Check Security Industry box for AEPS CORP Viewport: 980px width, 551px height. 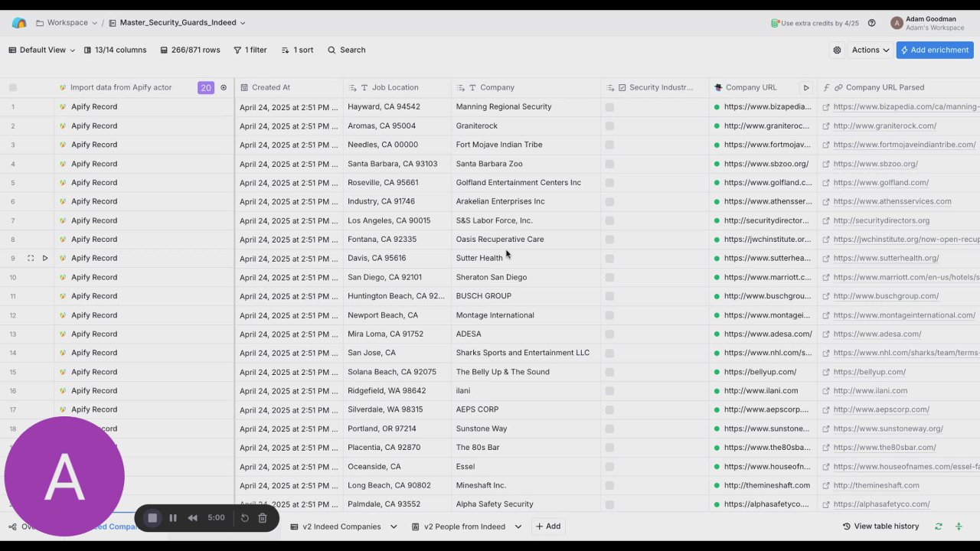(609, 409)
